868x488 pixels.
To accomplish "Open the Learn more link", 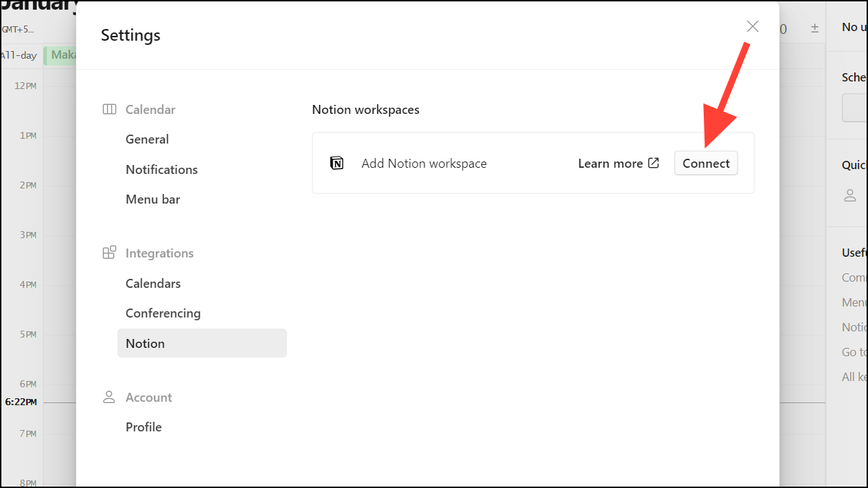I will 619,164.
